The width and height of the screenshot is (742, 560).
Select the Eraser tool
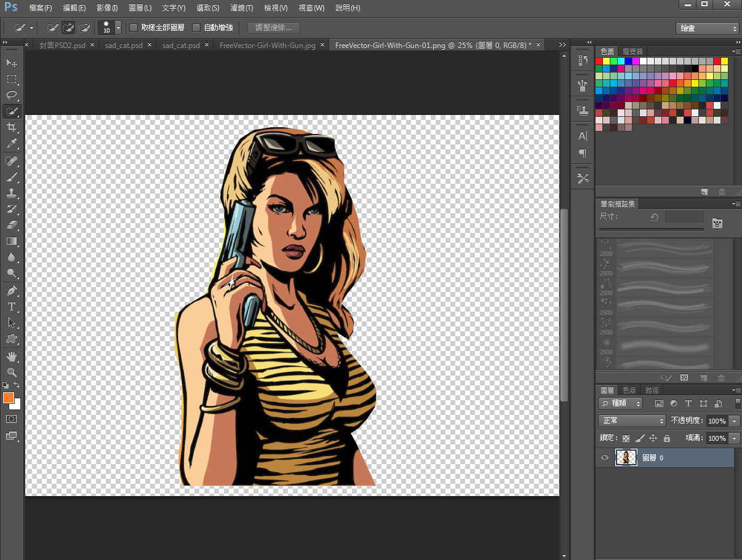pos(12,225)
